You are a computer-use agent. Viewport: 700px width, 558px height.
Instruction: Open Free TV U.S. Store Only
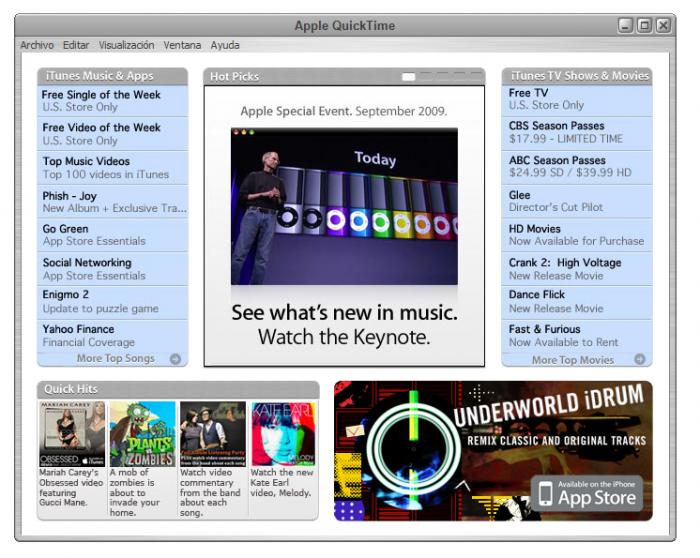coord(577,99)
